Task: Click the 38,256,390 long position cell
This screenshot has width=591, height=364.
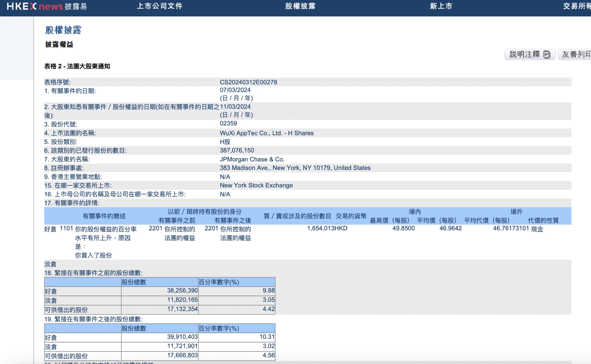Action: (x=182, y=290)
